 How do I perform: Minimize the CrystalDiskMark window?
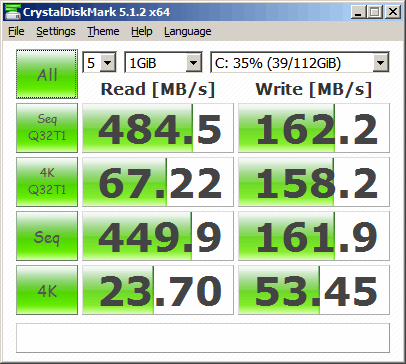pos(359,12)
